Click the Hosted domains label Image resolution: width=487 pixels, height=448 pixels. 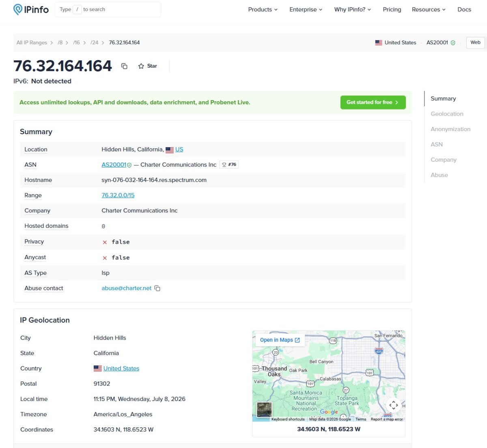coord(46,226)
